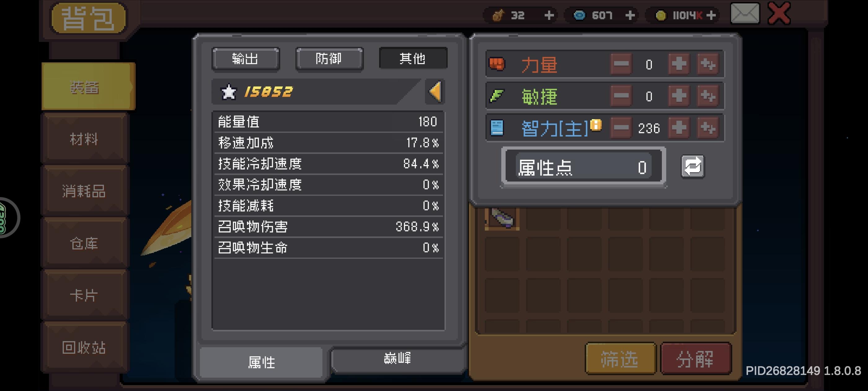The width and height of the screenshot is (868, 391).
Task: Switch to the 输出 stats tab
Action: pos(246,59)
